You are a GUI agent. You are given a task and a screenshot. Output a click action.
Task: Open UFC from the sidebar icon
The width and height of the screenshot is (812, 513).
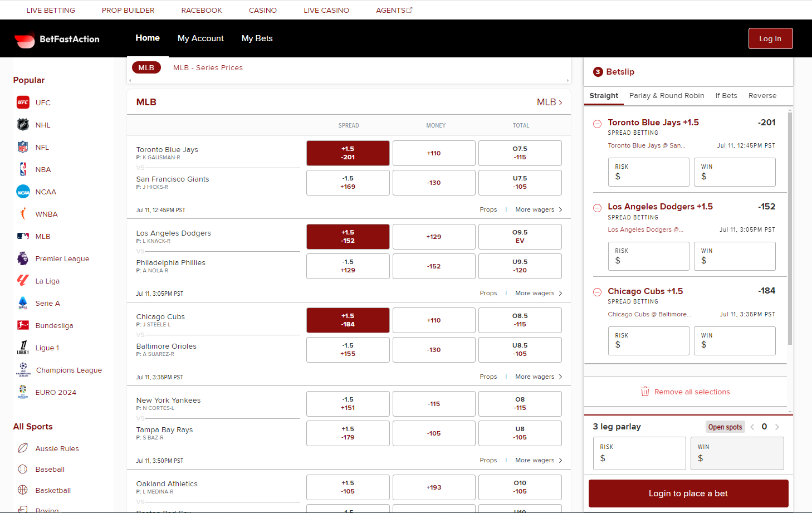(x=23, y=102)
